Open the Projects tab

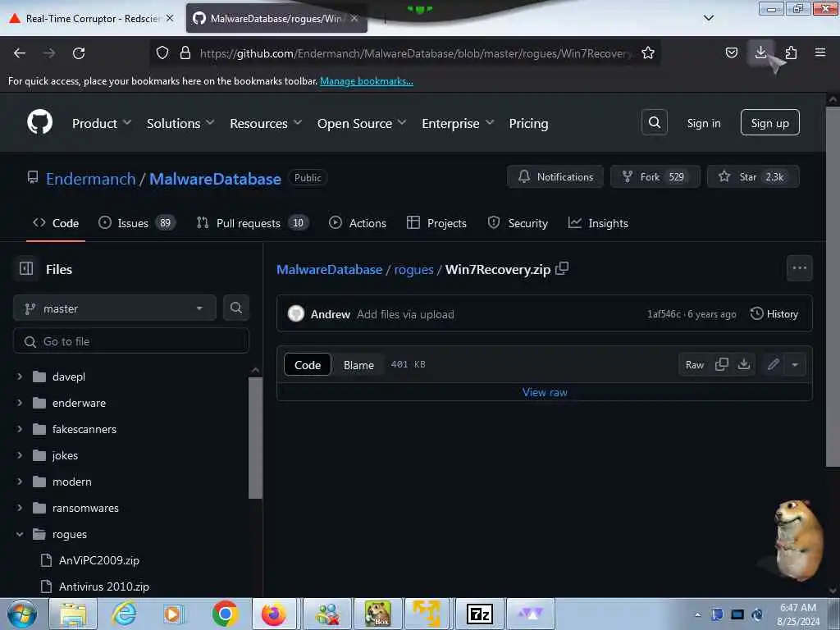tap(436, 223)
